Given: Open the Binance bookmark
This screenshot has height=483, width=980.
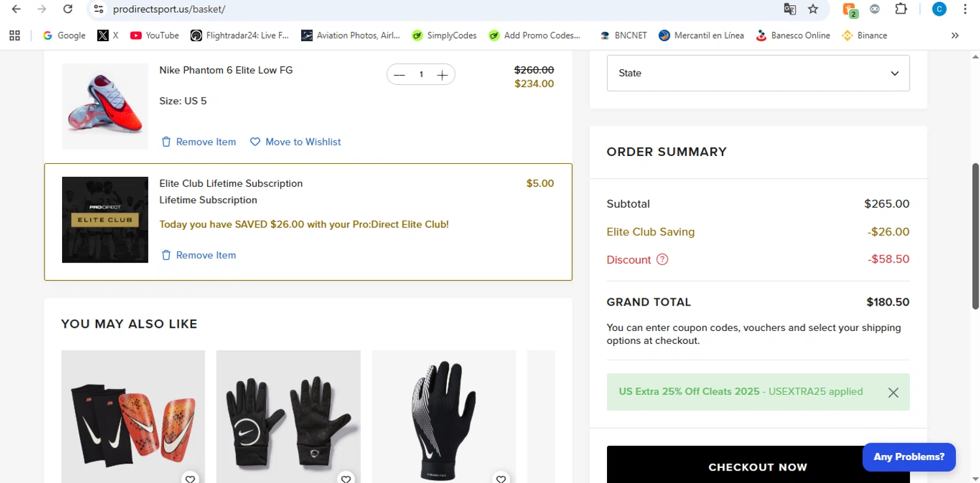Looking at the screenshot, I should (x=864, y=35).
